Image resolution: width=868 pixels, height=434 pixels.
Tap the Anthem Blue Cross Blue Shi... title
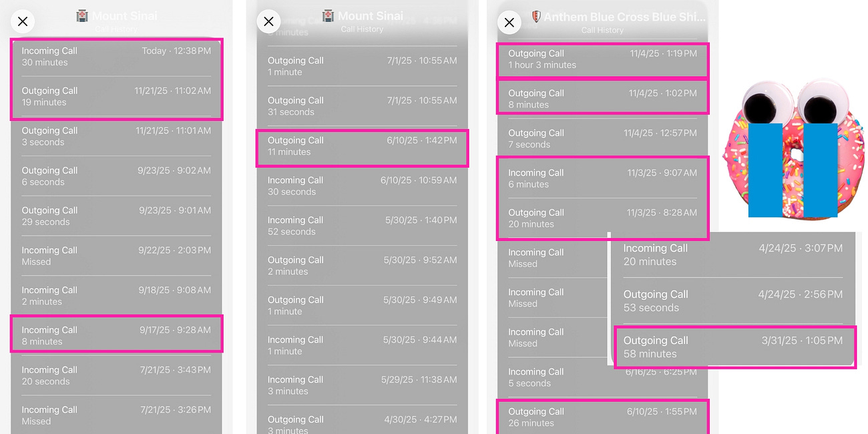click(623, 17)
